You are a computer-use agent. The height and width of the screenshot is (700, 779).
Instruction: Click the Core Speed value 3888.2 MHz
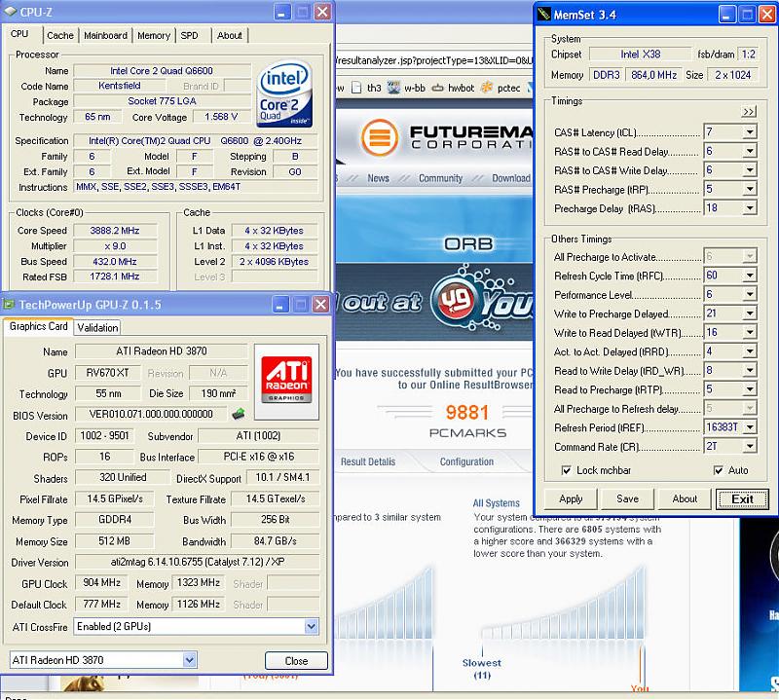coord(115,231)
